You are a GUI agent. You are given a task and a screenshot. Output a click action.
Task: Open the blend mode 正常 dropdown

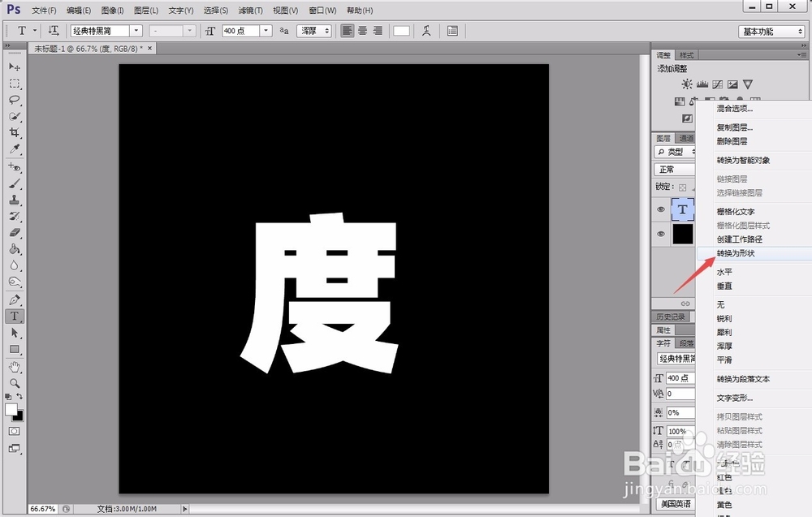click(675, 170)
